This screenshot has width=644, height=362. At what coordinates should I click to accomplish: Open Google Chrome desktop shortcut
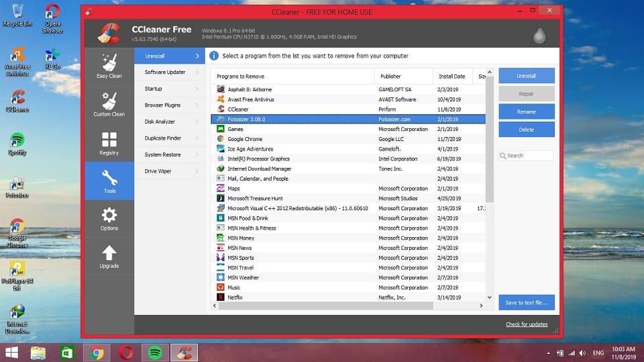(17, 233)
